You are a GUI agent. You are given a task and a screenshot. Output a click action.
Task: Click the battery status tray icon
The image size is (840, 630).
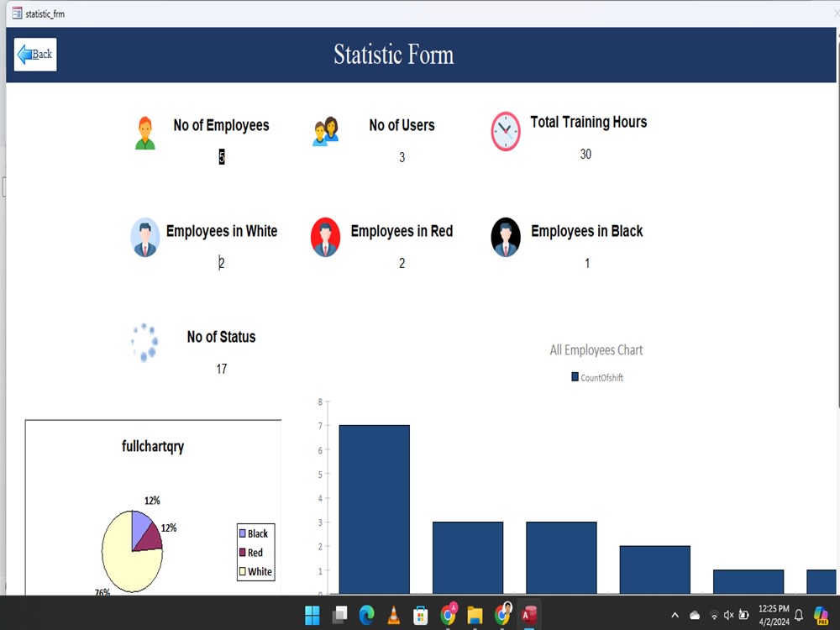[743, 615]
